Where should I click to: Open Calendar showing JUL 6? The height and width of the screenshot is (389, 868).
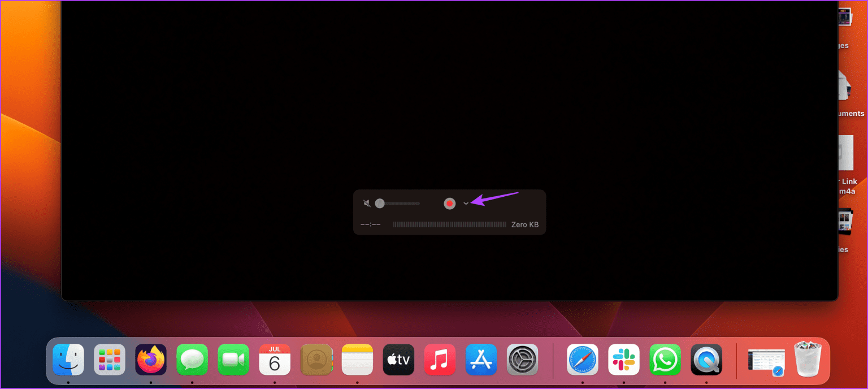pyautogui.click(x=275, y=360)
